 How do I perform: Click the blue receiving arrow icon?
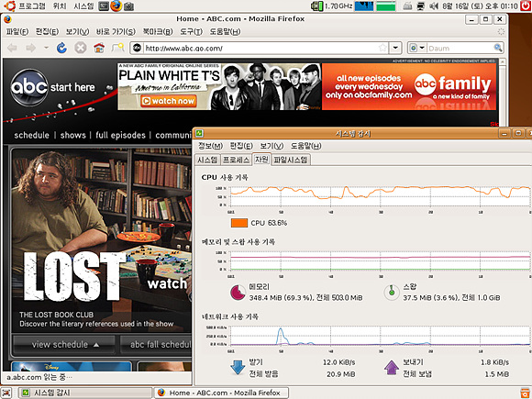(238, 368)
